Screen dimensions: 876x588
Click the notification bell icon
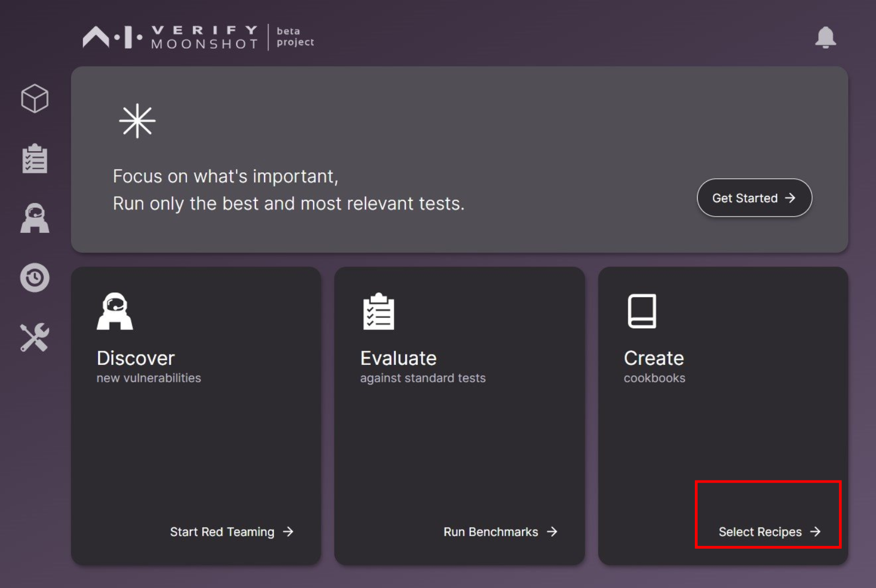(x=825, y=38)
